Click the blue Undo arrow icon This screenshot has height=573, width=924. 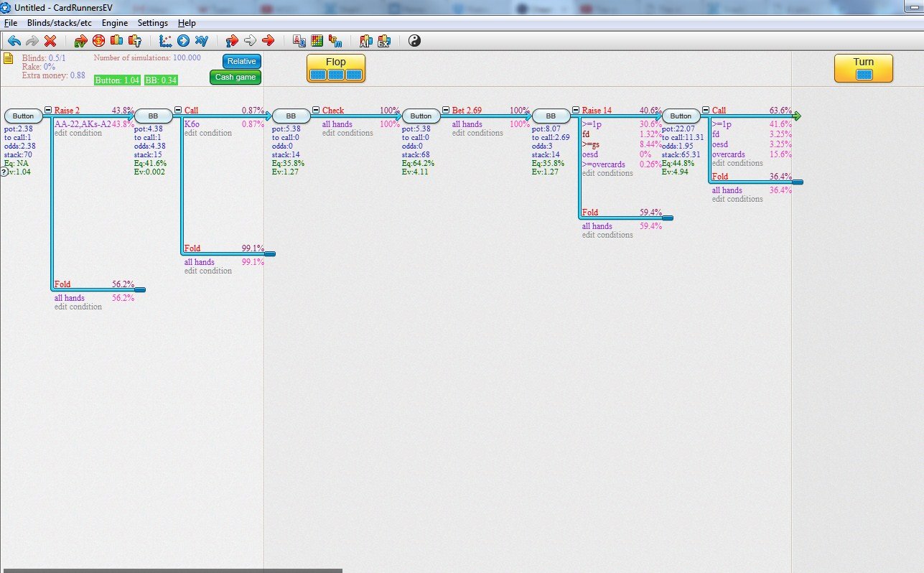click(x=14, y=41)
